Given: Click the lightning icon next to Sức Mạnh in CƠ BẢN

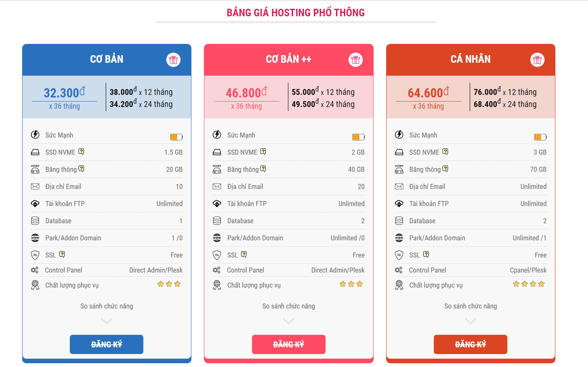Looking at the screenshot, I should point(36,135).
